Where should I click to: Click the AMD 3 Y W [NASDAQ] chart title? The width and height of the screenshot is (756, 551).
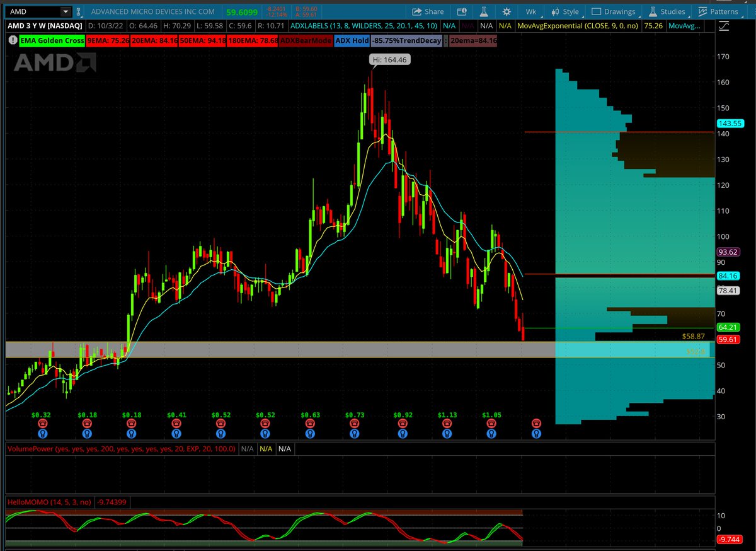(x=45, y=26)
